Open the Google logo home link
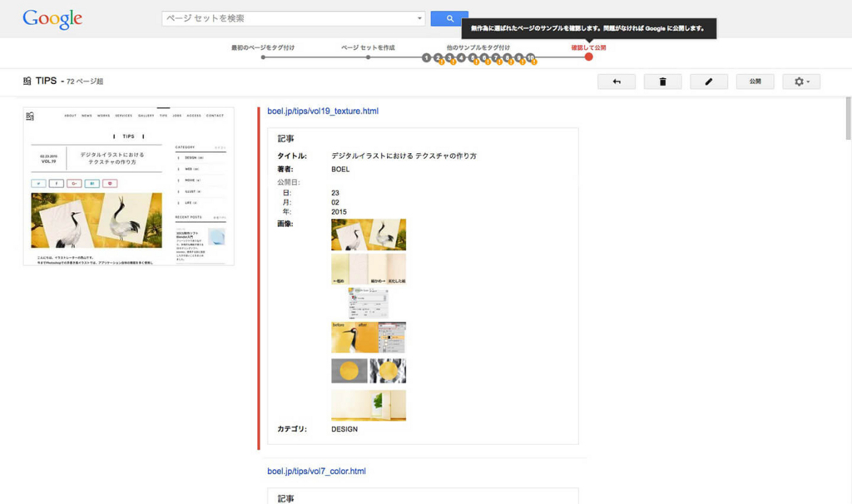Image resolution: width=852 pixels, height=504 pixels. pos(52,19)
